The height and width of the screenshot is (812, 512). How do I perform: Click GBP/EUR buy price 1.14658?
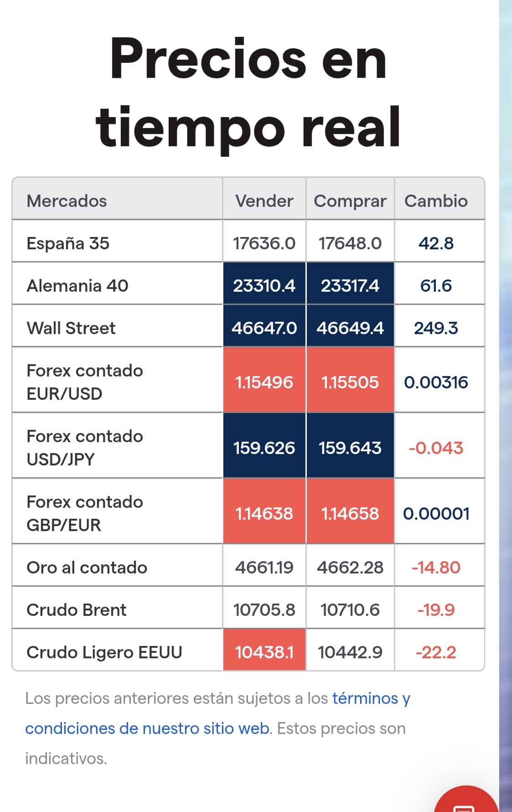[350, 513]
